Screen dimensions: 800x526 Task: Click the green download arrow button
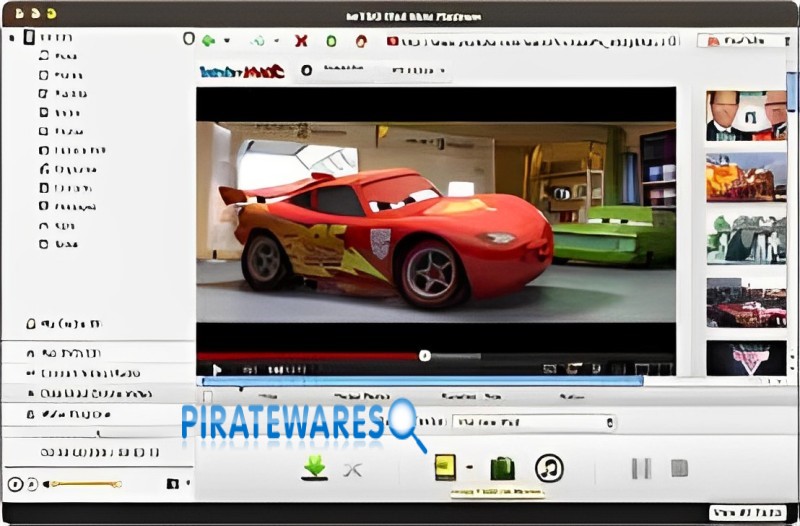314,467
